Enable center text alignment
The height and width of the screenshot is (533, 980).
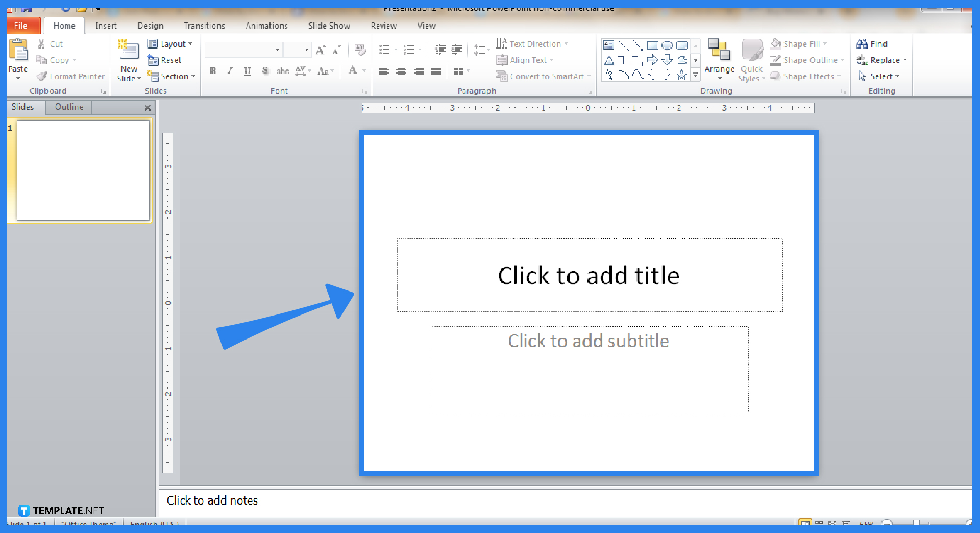tap(401, 71)
